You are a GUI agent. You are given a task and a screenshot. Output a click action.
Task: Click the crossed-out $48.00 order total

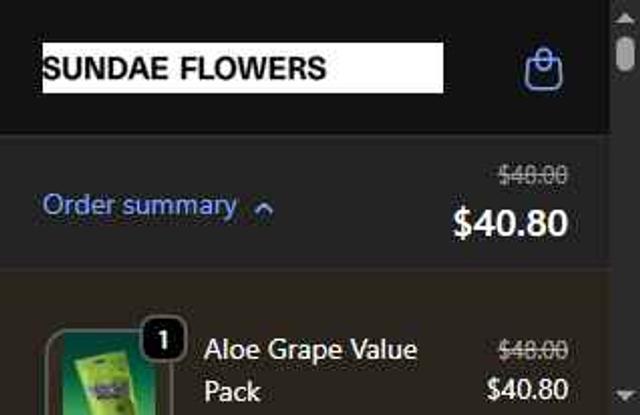click(533, 175)
